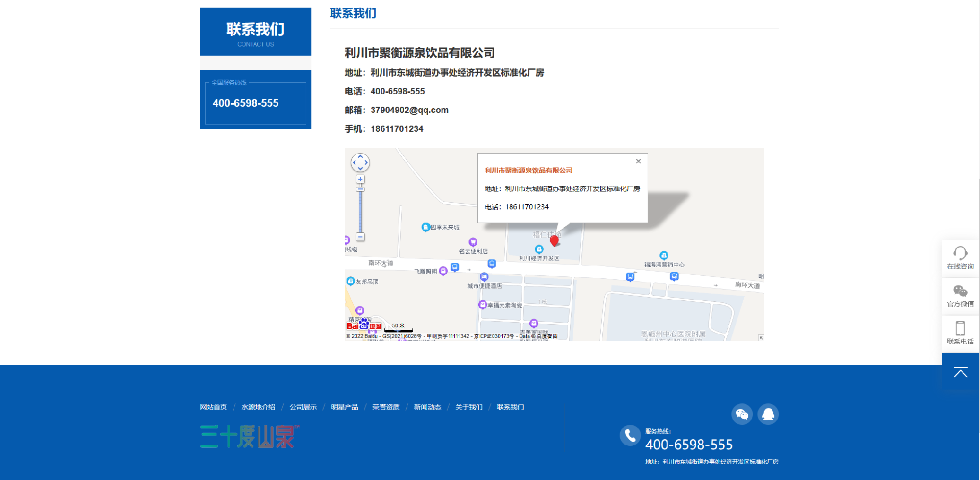Zoom in on the map with the plus button
Image resolution: width=980 pixels, height=480 pixels.
360,179
